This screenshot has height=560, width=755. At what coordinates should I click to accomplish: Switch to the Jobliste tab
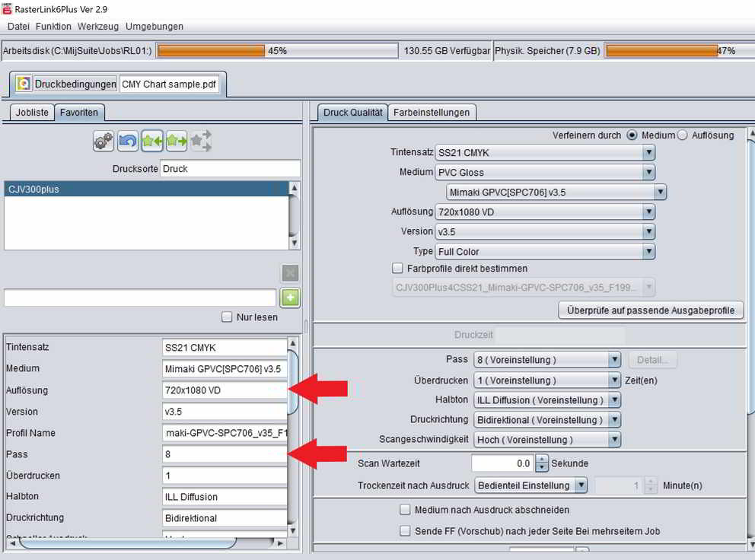[x=32, y=113]
